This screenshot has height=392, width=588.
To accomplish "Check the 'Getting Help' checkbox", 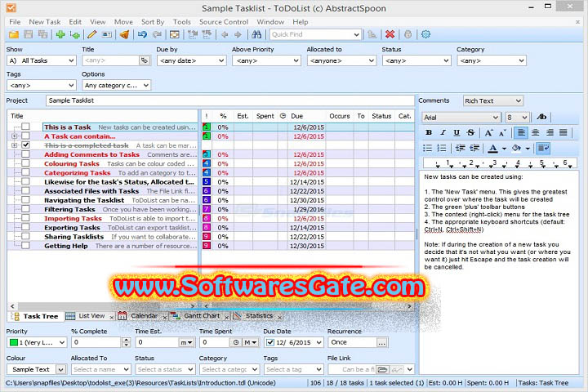I will [x=25, y=245].
